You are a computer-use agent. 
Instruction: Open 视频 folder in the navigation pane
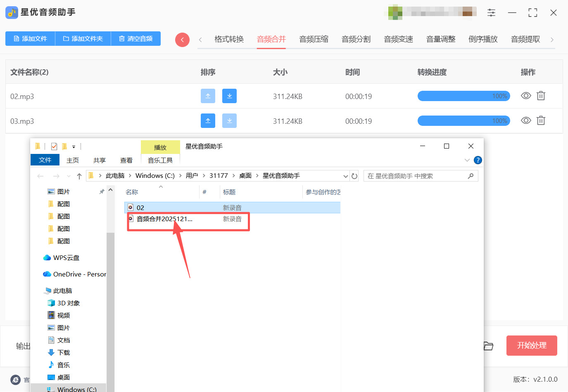[59, 316]
